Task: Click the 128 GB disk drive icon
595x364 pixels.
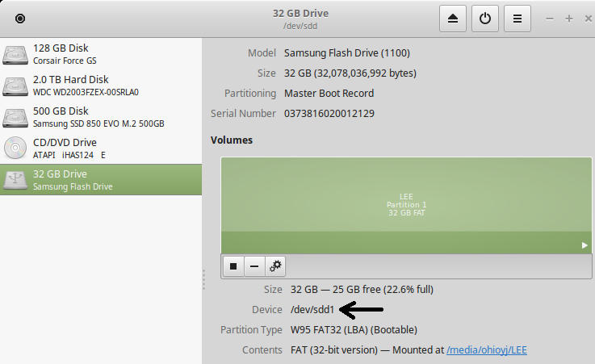Action: pos(15,55)
